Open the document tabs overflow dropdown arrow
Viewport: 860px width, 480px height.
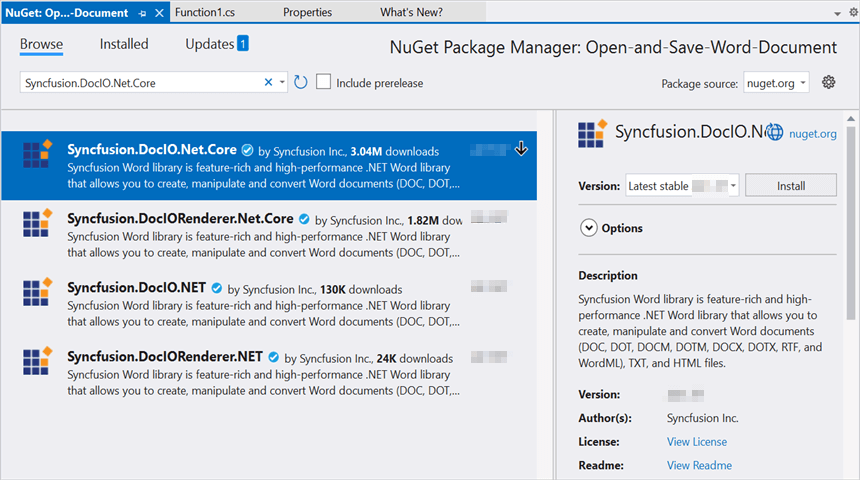tap(838, 14)
